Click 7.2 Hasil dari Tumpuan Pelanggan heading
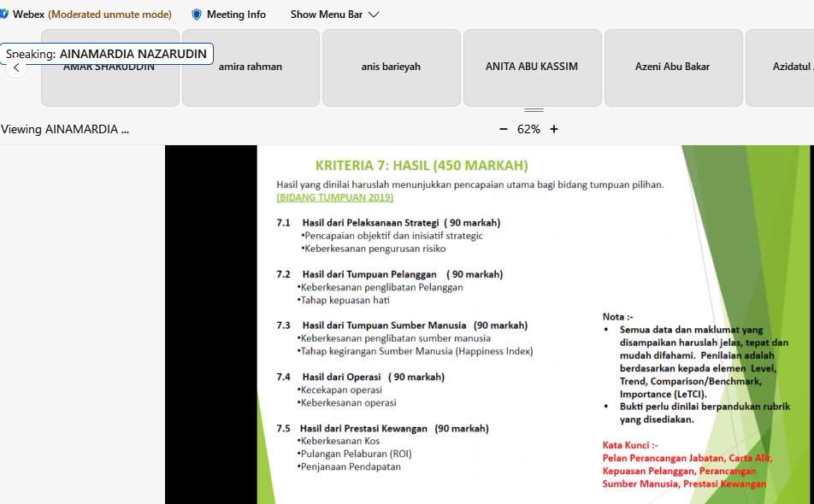Image resolution: width=814 pixels, height=504 pixels. click(x=390, y=274)
